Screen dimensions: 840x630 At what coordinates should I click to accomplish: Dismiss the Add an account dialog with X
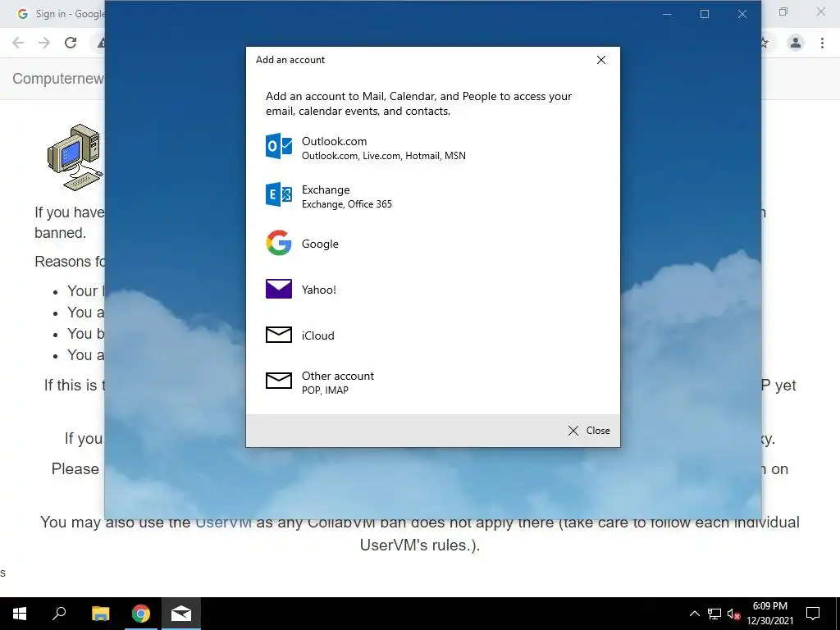click(601, 60)
